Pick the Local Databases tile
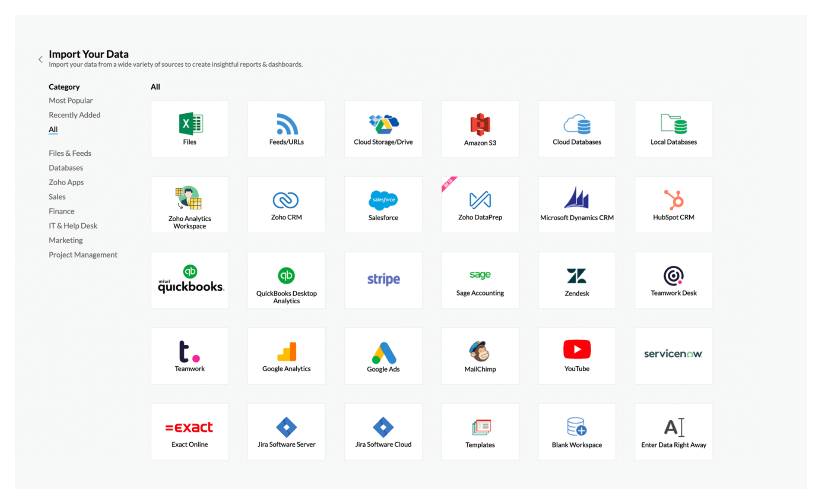822x504 pixels. tap(673, 129)
